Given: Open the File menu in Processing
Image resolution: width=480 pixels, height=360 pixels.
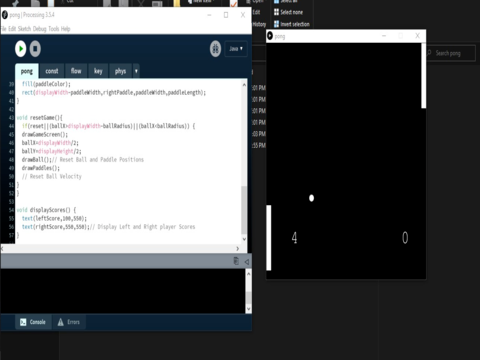Looking at the screenshot, I should (3, 29).
